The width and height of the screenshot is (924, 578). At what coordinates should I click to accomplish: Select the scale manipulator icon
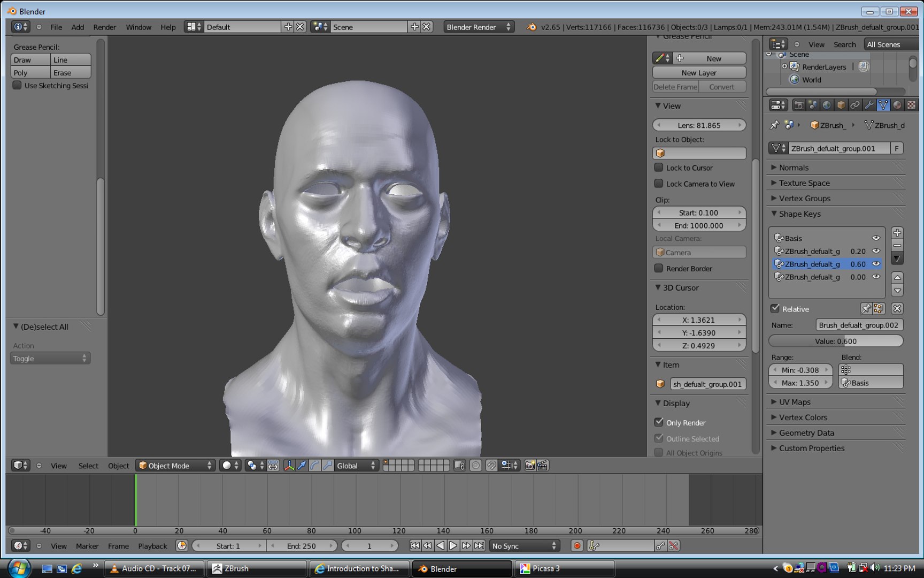pyautogui.click(x=328, y=466)
